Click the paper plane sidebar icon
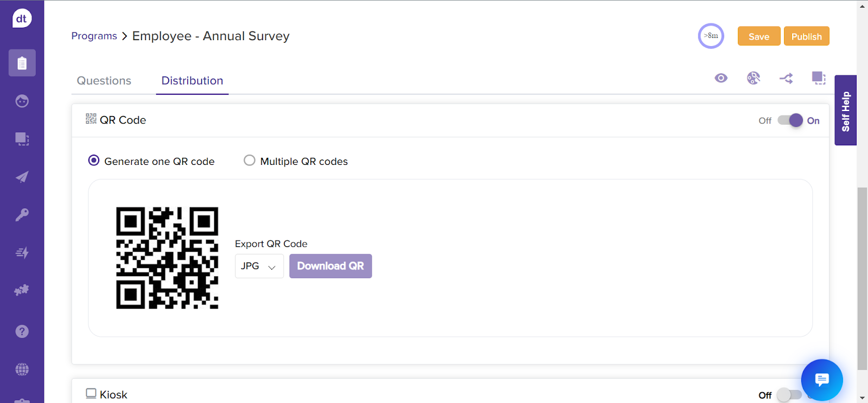The width and height of the screenshot is (868, 403). point(22,177)
